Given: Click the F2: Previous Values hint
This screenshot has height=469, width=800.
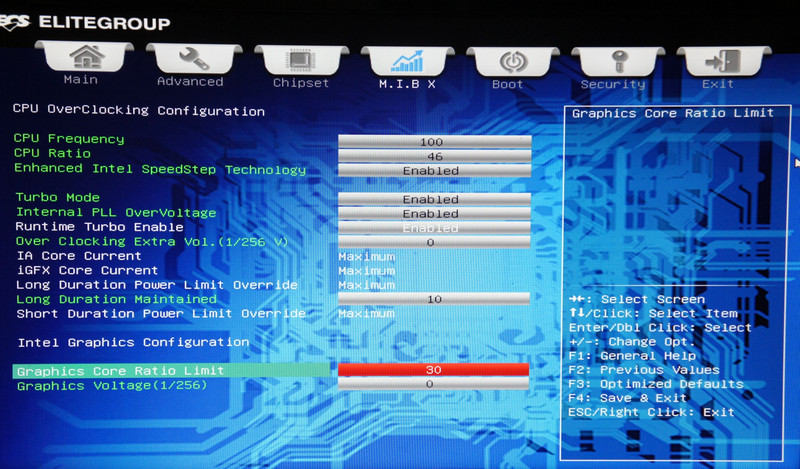Looking at the screenshot, I should pos(644,369).
